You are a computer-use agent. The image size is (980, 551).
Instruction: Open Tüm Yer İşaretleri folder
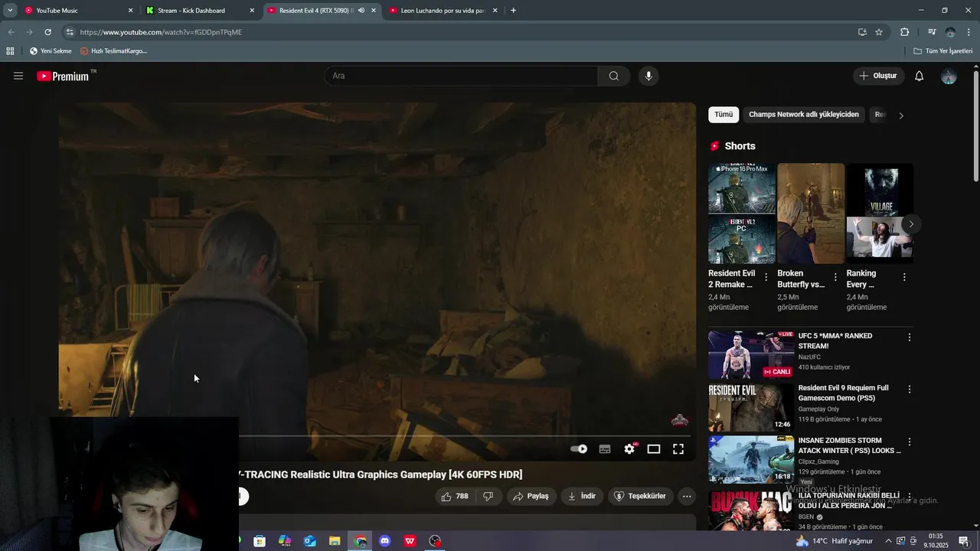pyautogui.click(x=943, y=51)
